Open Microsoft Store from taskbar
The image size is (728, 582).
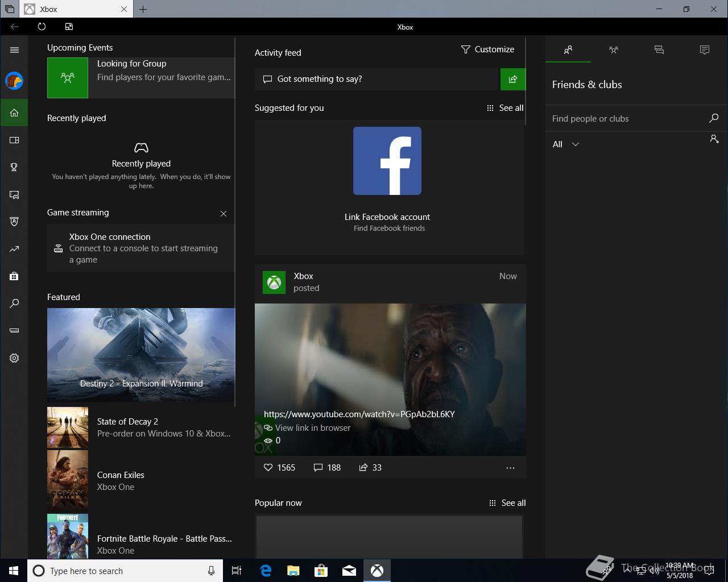tap(321, 571)
